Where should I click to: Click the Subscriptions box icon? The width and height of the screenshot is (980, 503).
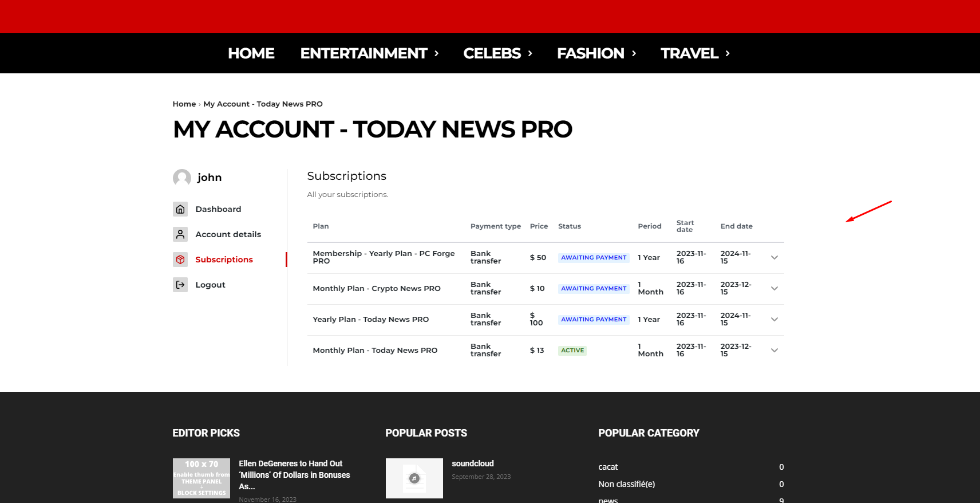(180, 260)
